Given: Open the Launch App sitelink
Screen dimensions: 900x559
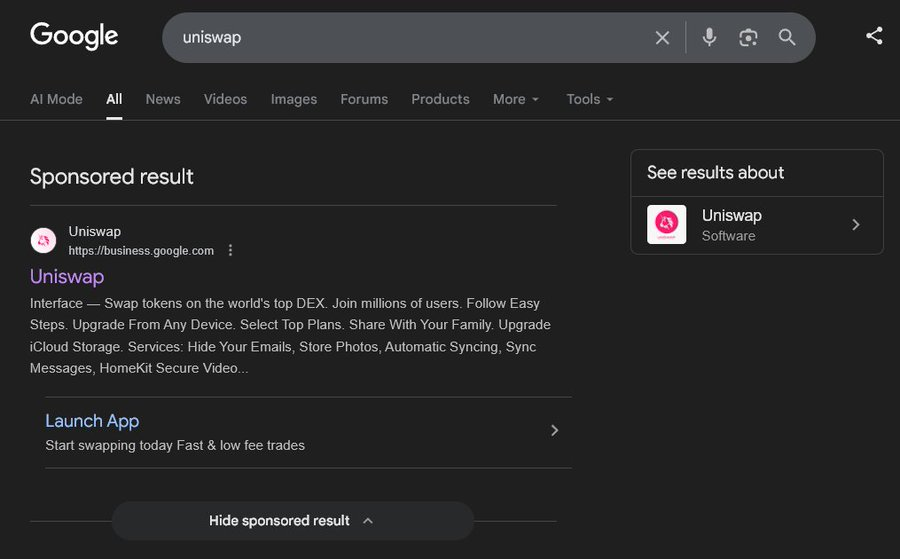Looking at the screenshot, I should coord(92,421).
